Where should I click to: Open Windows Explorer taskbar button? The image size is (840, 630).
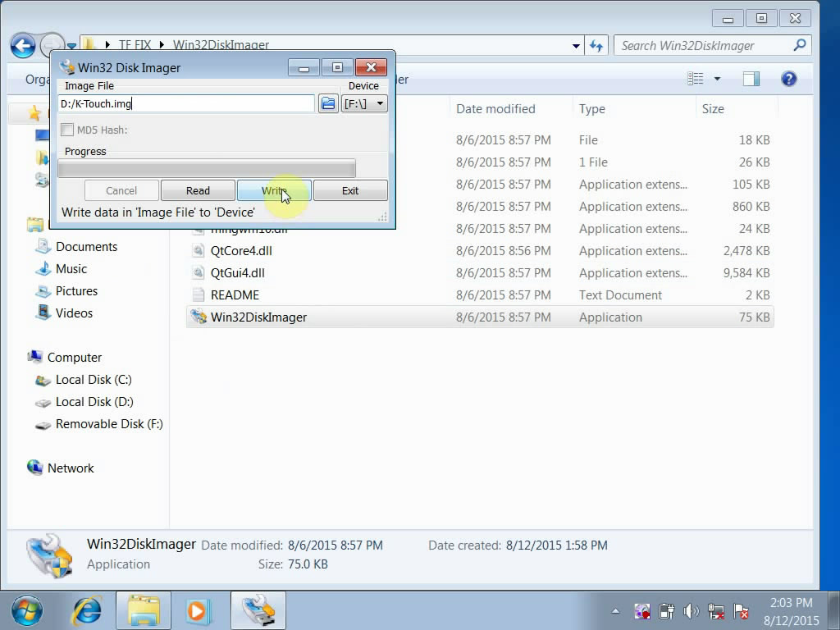143,610
